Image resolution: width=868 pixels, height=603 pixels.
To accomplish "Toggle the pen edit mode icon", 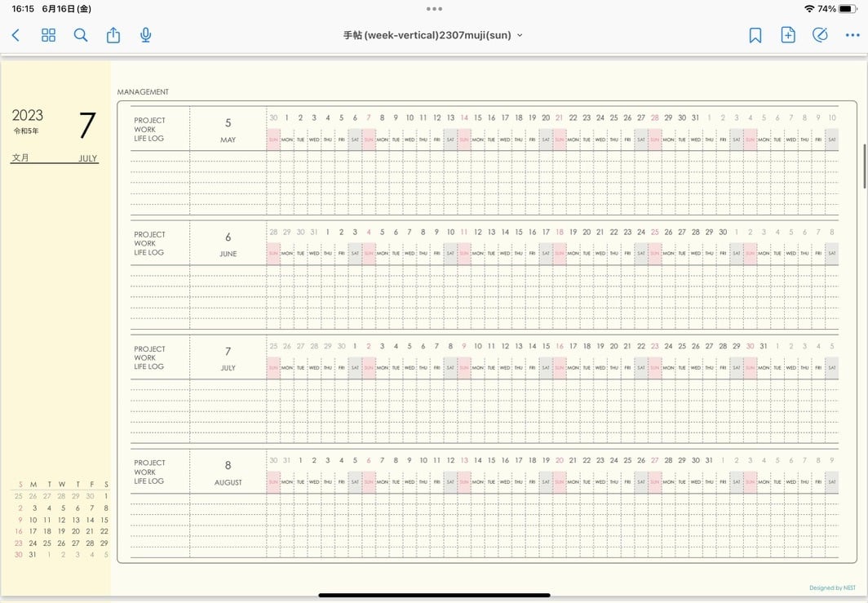I will point(820,35).
